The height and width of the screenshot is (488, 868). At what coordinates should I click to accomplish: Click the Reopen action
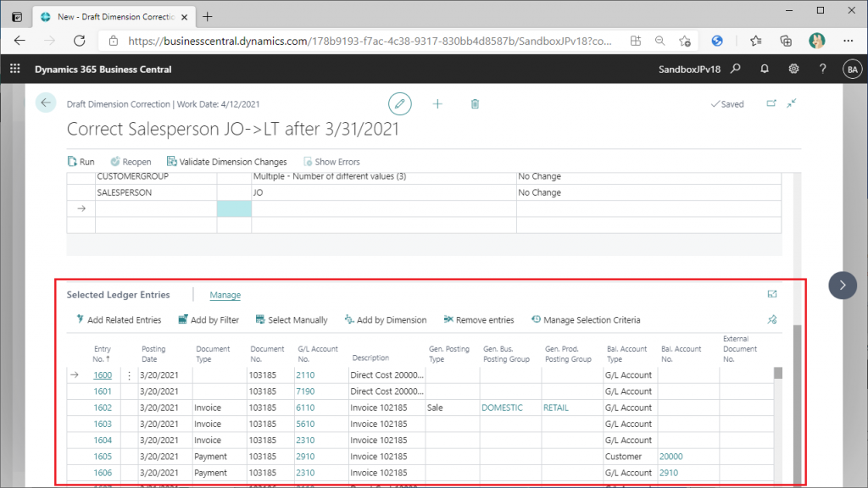pos(131,162)
